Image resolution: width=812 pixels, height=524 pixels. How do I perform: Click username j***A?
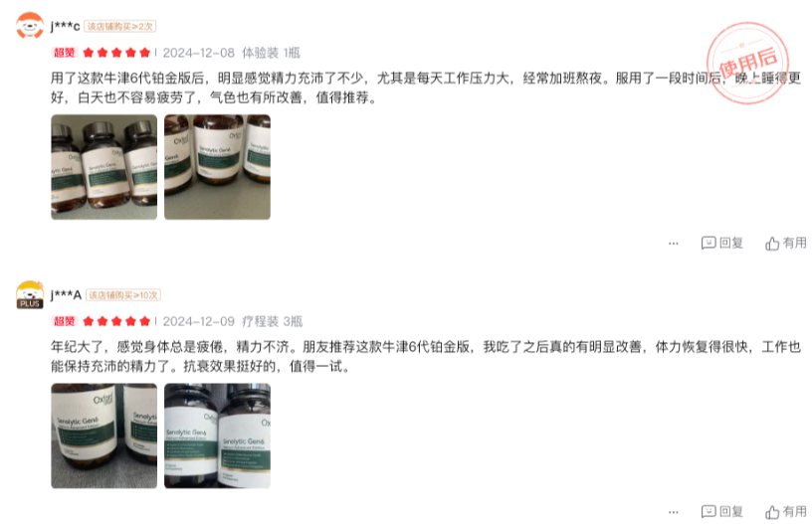point(66,295)
